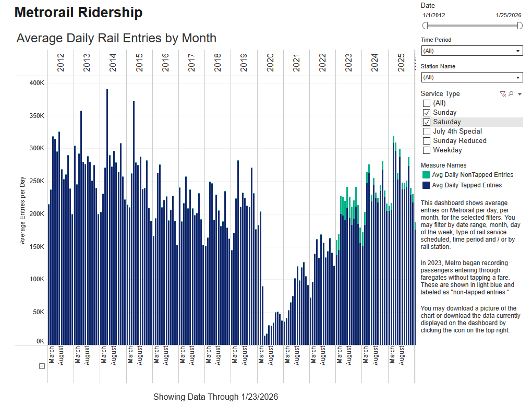Open the Station Name dropdown
This screenshot has width=532, height=406.
(471, 77)
